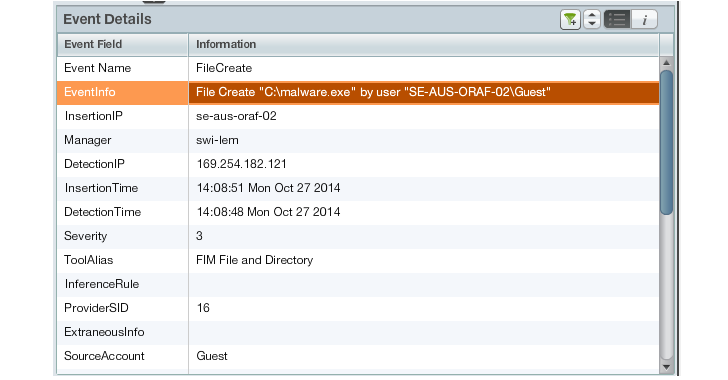This screenshot has height=380, width=728.
Task: Click the vertical scrollbar thumb
Action: tap(667, 142)
